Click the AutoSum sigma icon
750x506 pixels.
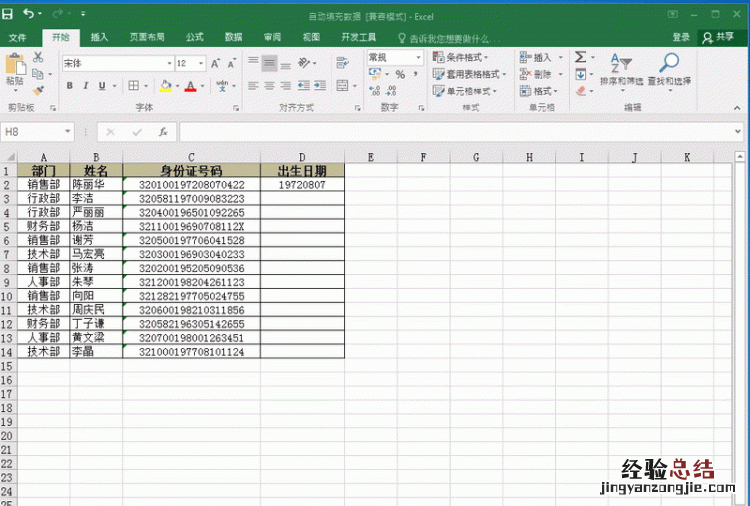[581, 58]
